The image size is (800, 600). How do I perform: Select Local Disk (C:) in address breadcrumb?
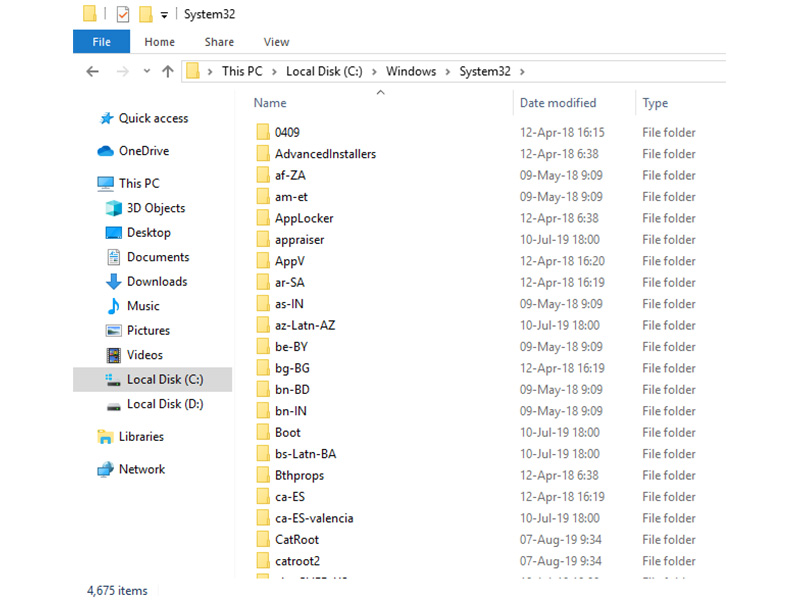(x=324, y=71)
